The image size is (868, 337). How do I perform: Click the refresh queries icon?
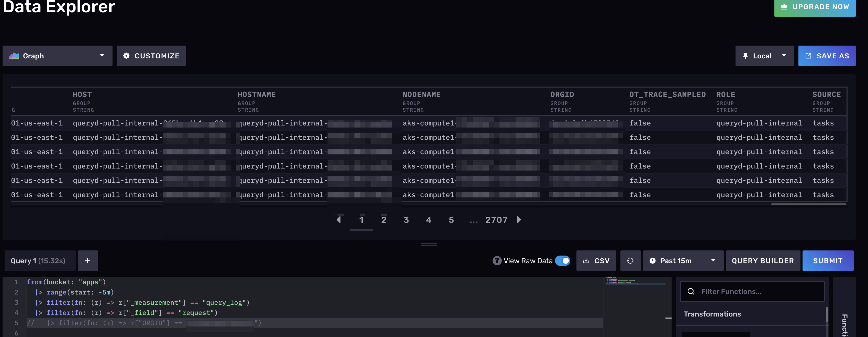click(630, 260)
